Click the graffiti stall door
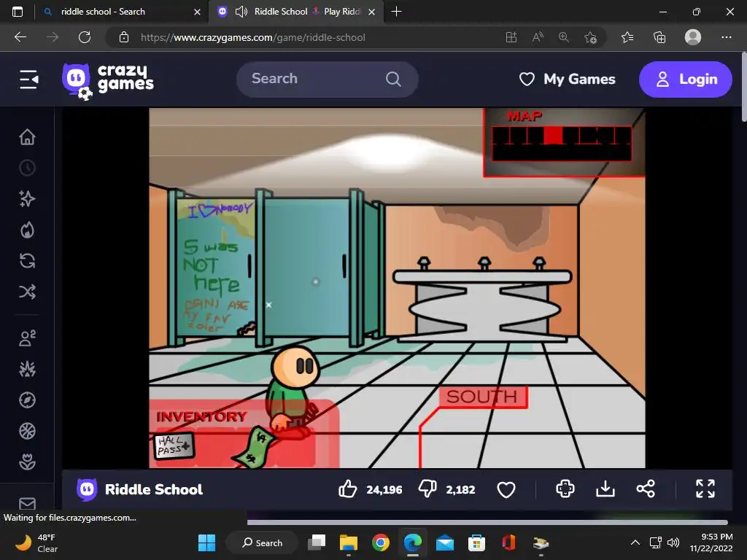Screen dimensions: 747x560 pyautogui.click(x=215, y=267)
